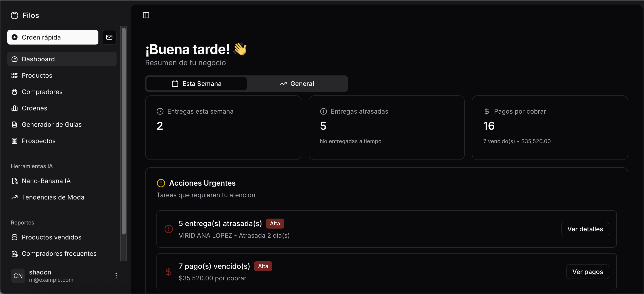Toggle the sidebar panel icon
The image size is (644, 294).
(146, 15)
